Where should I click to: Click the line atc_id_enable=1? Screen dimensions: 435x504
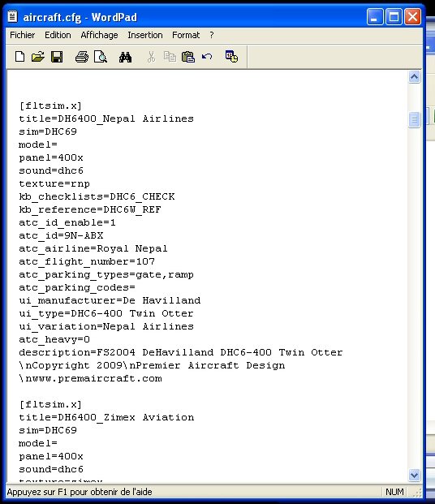[x=67, y=222]
